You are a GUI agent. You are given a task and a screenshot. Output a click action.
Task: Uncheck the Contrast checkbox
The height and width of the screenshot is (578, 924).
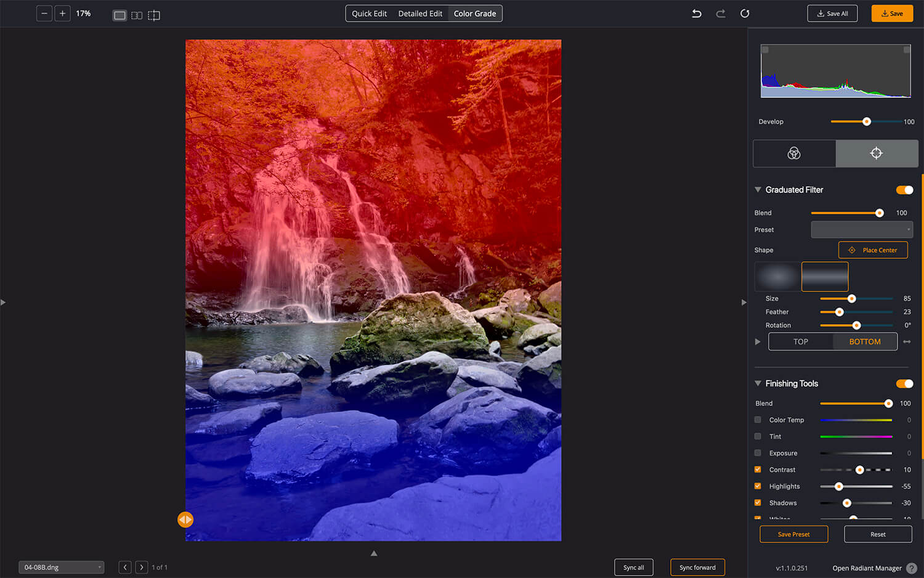[758, 470]
